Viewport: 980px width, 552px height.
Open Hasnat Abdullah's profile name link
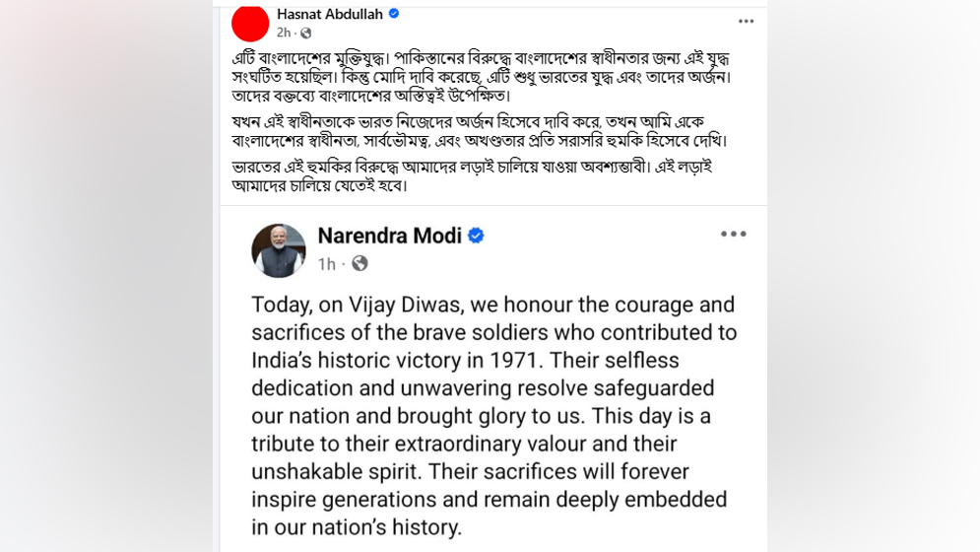tap(329, 14)
